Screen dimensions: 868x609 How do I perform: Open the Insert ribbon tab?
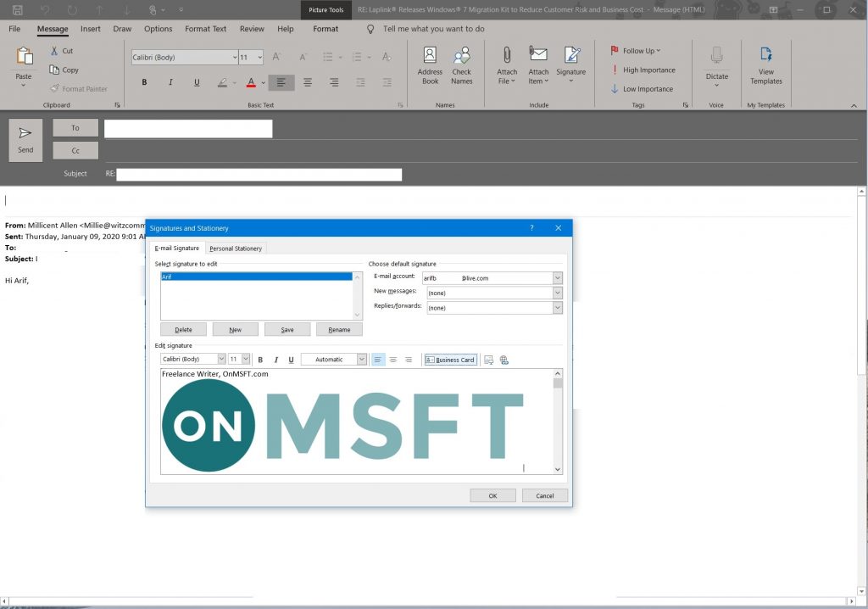(x=91, y=29)
